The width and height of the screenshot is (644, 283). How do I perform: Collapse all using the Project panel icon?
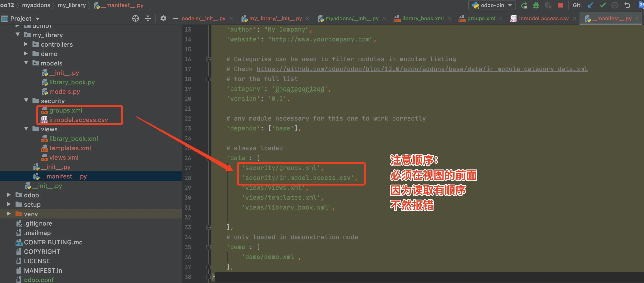(148, 19)
